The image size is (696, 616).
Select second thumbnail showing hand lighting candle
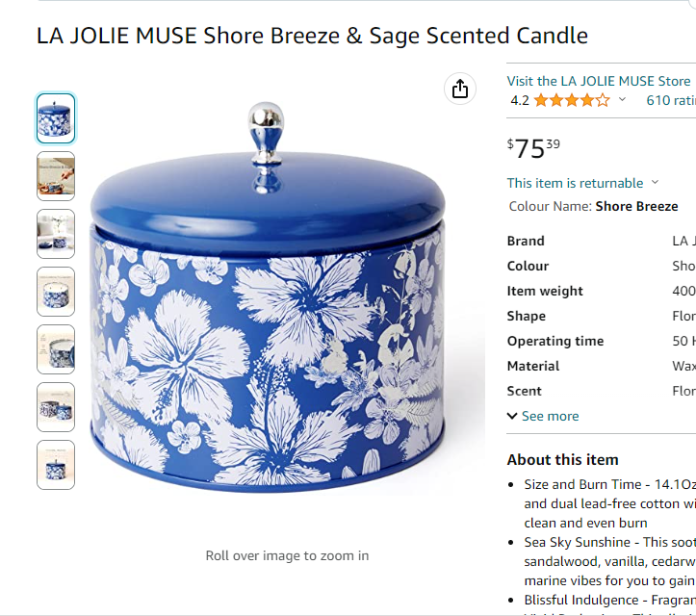56,176
